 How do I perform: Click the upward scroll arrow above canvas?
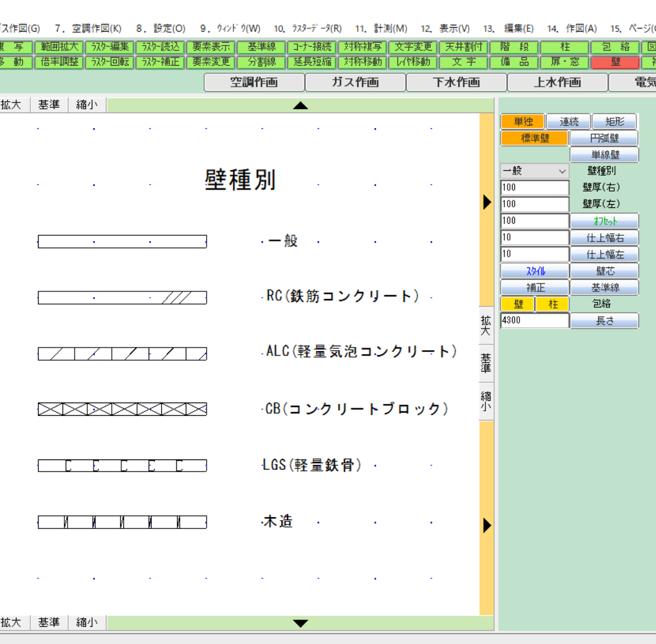tap(300, 106)
